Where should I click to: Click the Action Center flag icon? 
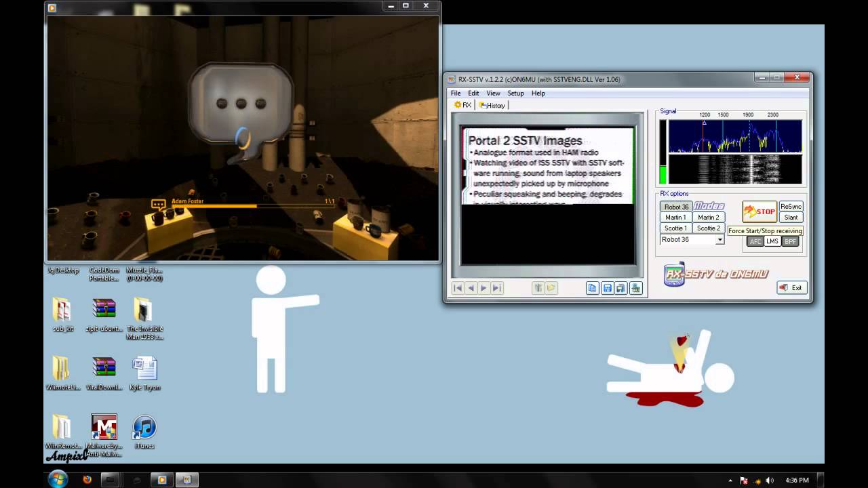(744, 480)
